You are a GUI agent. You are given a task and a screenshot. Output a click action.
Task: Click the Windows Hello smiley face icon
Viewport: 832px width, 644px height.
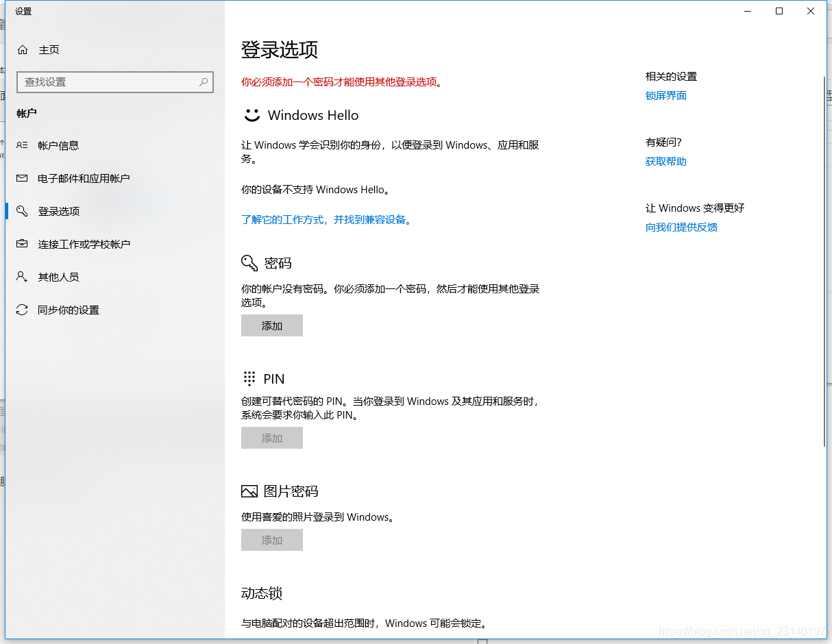click(252, 115)
